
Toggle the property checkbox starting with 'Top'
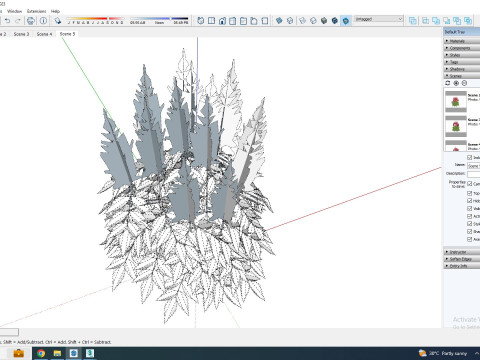pos(470,193)
